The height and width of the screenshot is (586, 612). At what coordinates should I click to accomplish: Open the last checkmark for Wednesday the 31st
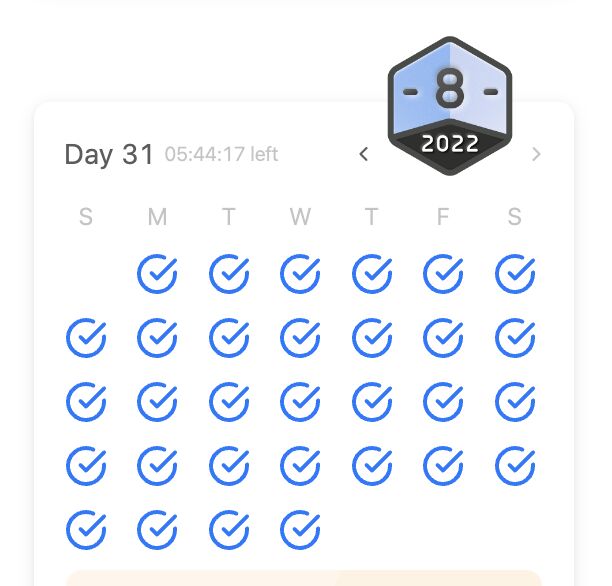point(300,530)
